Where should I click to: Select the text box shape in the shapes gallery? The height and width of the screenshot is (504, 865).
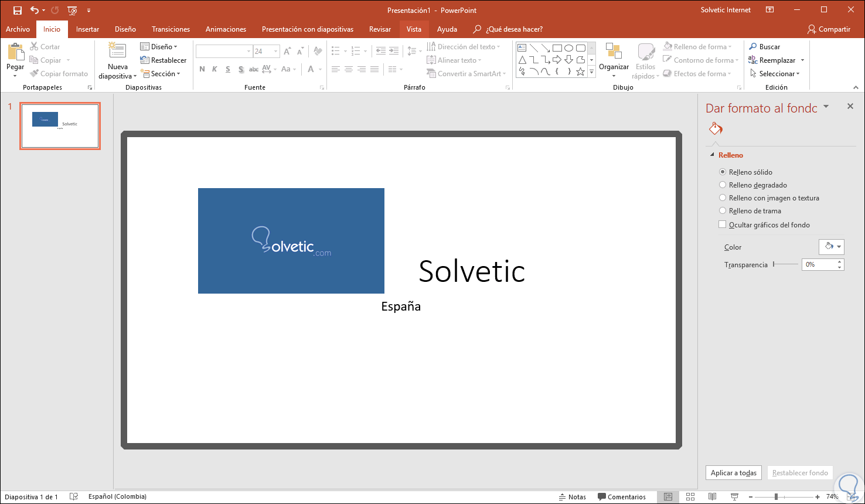tap(522, 48)
